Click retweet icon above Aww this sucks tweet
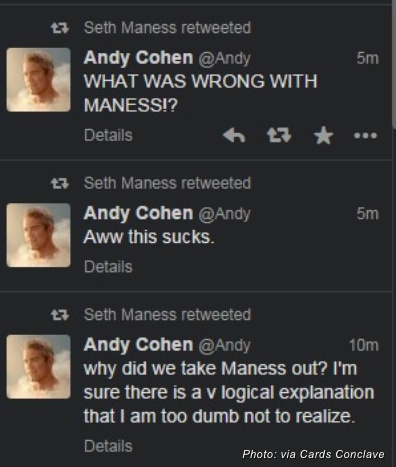The image size is (396, 467). 60,183
